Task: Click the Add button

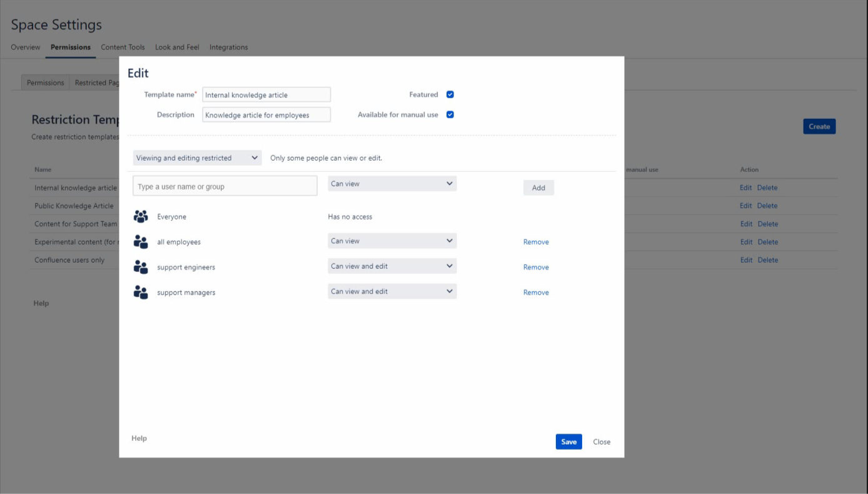Action: 538,187
